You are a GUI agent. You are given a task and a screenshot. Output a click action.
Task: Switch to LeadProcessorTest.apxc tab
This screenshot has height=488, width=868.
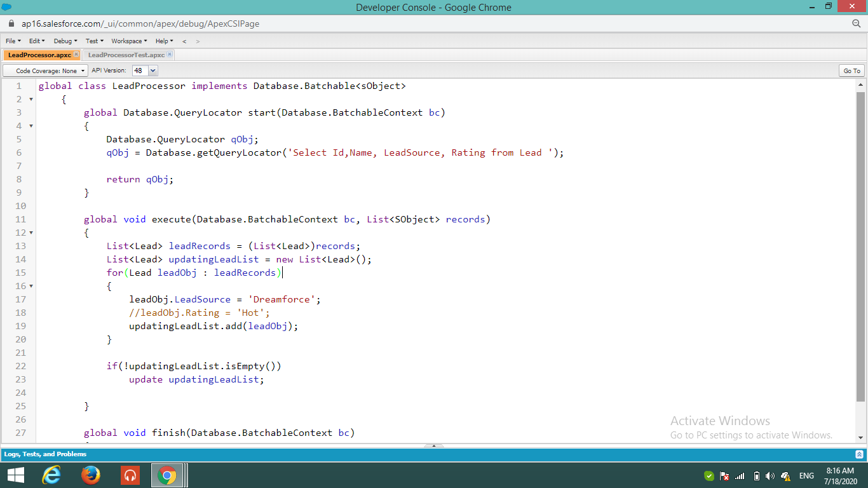tap(126, 55)
